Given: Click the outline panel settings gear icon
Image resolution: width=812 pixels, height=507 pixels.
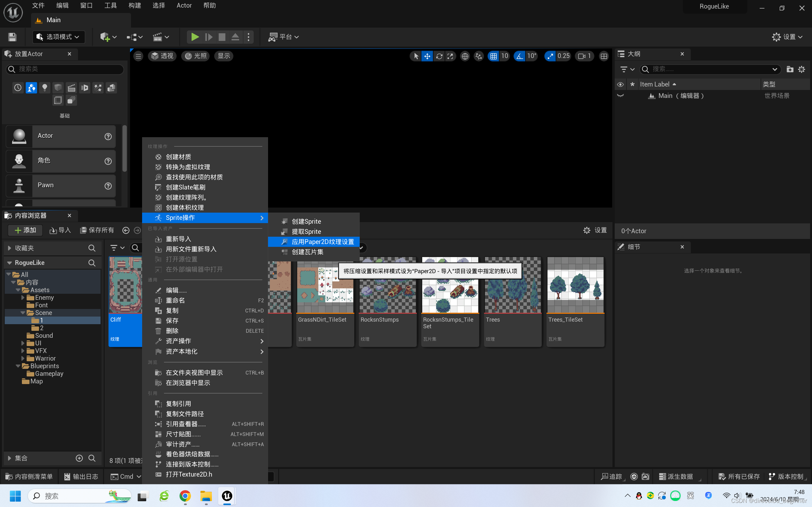Looking at the screenshot, I should tap(804, 69).
